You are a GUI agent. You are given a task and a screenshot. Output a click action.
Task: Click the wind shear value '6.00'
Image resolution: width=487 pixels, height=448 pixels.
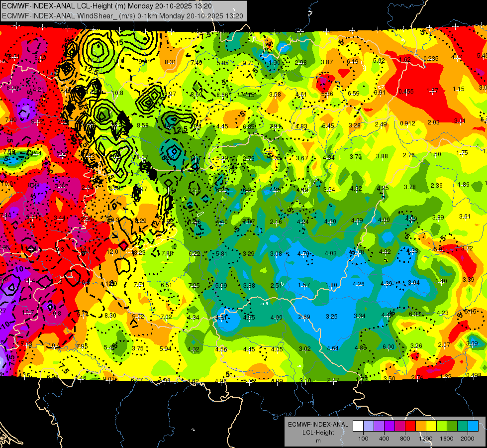pyautogui.click(x=388, y=346)
